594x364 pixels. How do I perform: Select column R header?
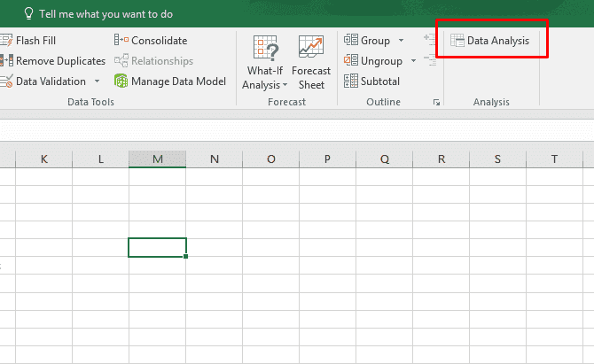click(x=441, y=159)
